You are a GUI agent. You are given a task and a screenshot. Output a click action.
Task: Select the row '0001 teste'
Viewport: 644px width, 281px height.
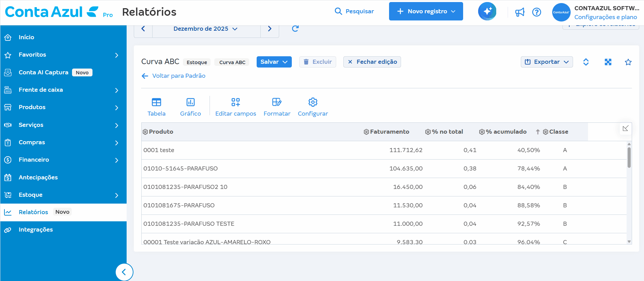[x=384, y=150]
